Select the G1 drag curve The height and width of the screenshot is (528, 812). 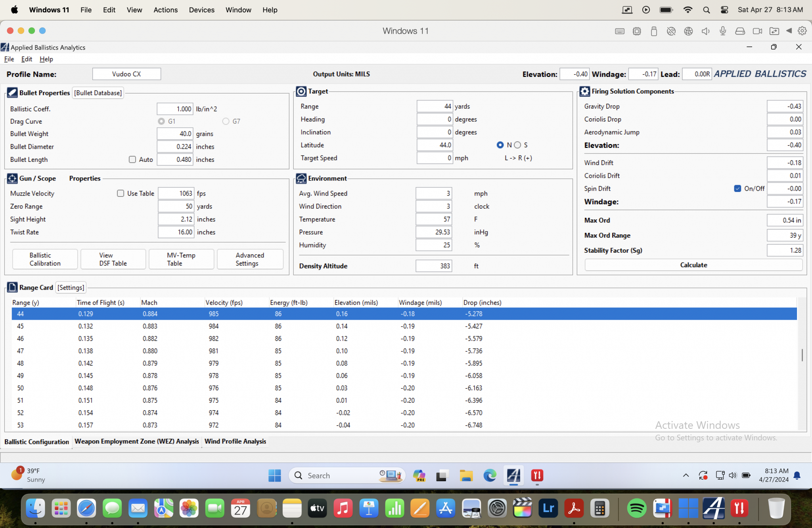click(161, 121)
